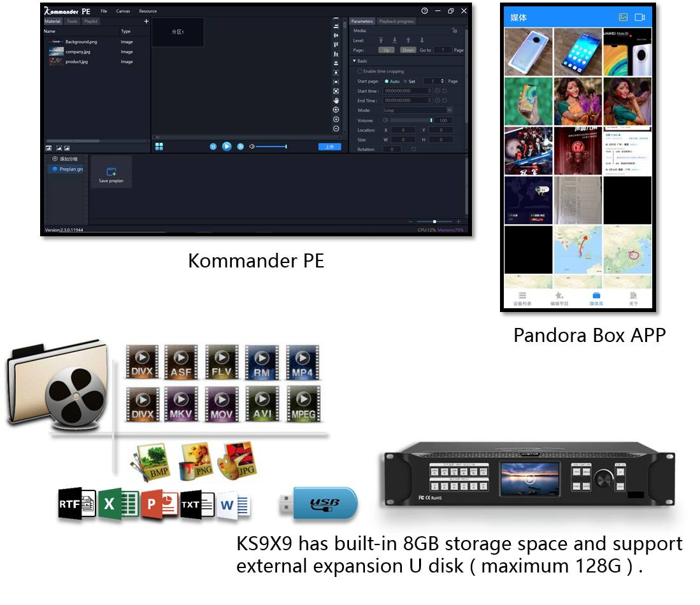This screenshot has width=700, height=605.
Task: Click the Save preplan icon
Action: (111, 171)
